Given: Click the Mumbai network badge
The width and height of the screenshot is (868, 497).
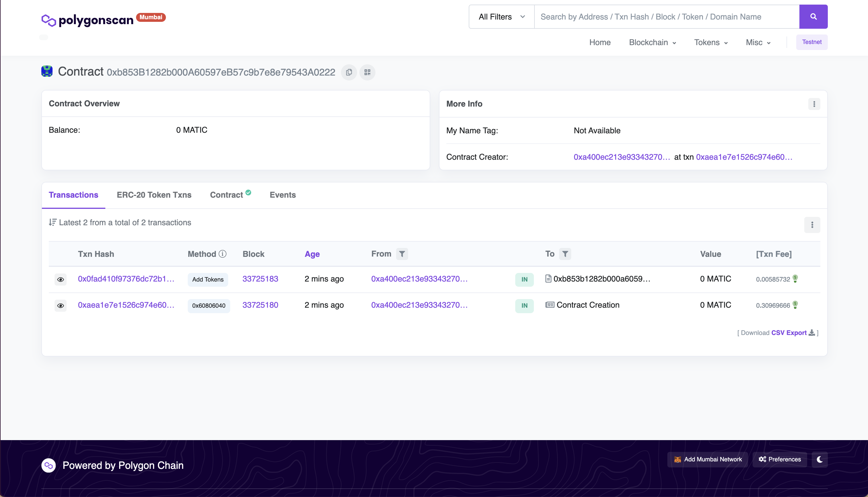Looking at the screenshot, I should [x=151, y=17].
